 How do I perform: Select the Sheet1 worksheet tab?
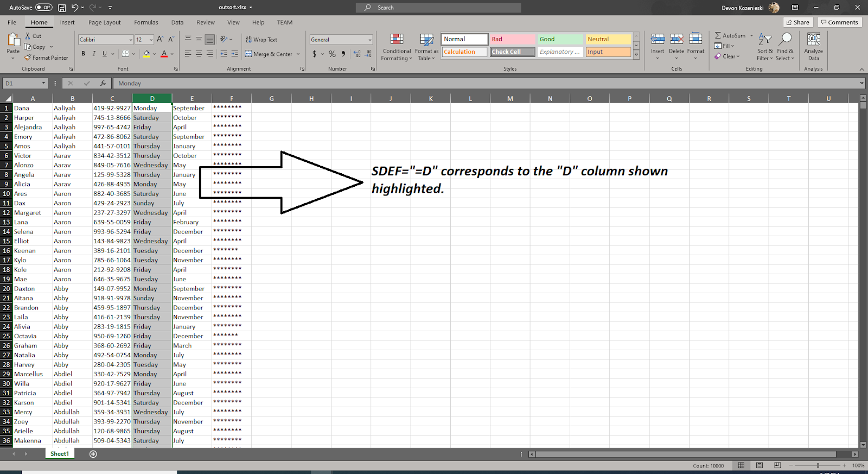[x=60, y=454]
